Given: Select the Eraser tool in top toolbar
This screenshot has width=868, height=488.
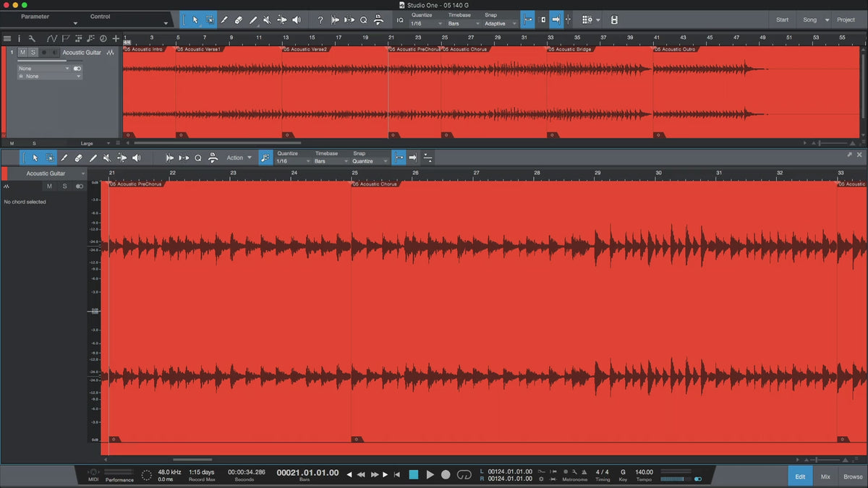Looking at the screenshot, I should [238, 20].
